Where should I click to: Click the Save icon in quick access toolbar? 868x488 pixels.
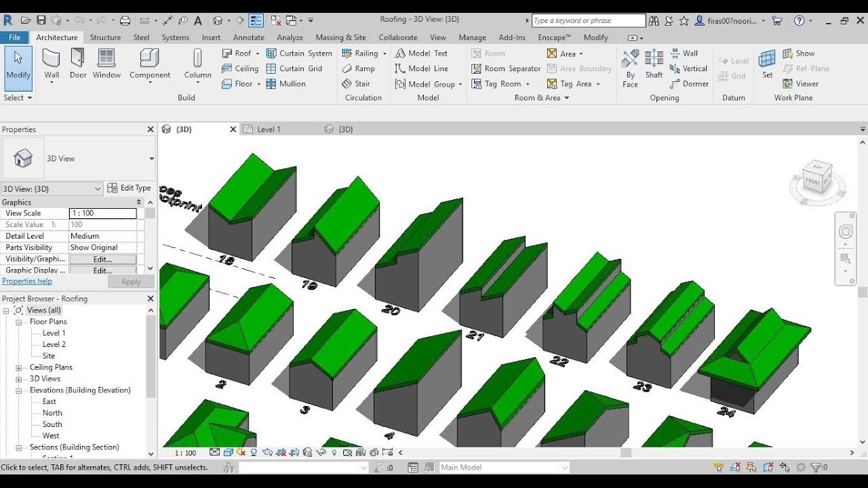(41, 20)
